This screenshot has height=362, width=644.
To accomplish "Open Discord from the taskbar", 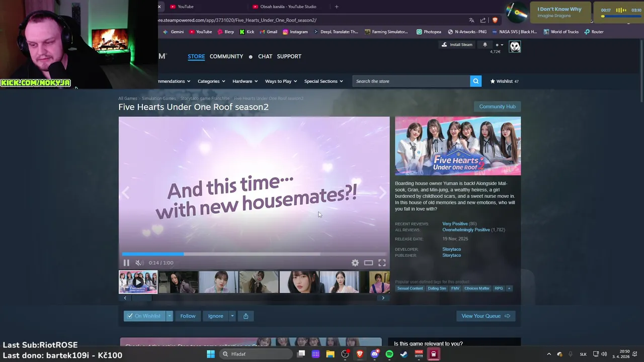I will (x=375, y=354).
